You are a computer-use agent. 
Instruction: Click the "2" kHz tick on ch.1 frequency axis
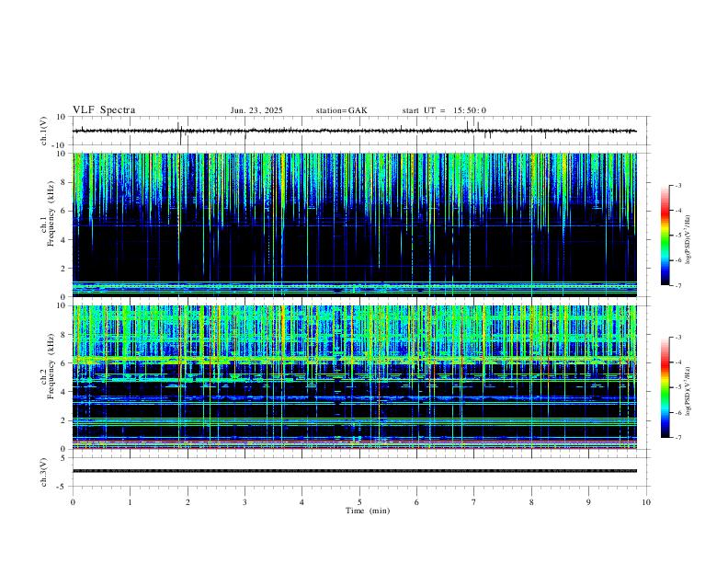[x=63, y=269]
